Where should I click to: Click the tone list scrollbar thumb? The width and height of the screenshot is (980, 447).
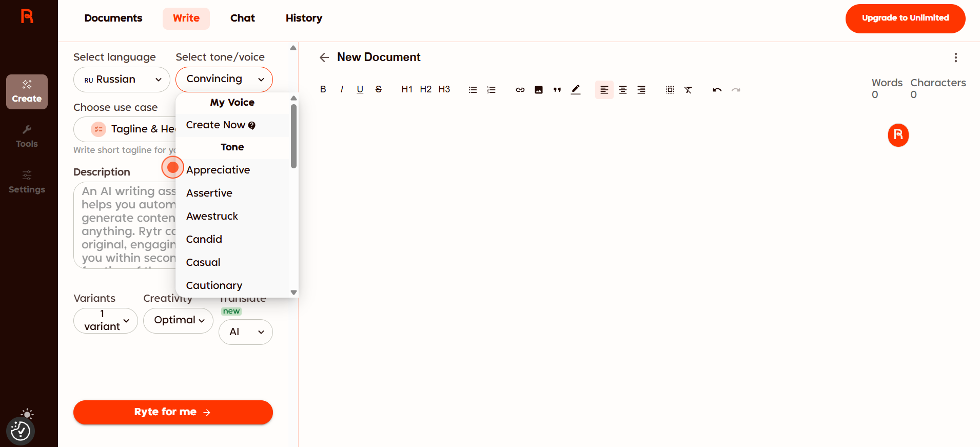pos(293,136)
